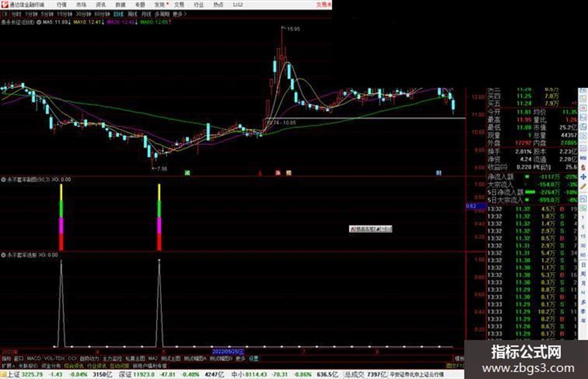
Task: Switch indicator to VOL-TDX tab
Action: tap(55, 358)
